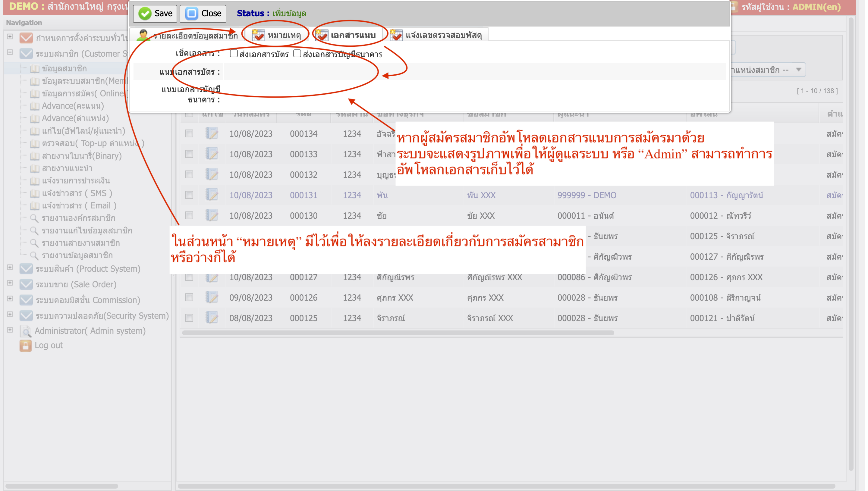
Task: Click the edit icon for member 000130
Action: pyautogui.click(x=212, y=215)
